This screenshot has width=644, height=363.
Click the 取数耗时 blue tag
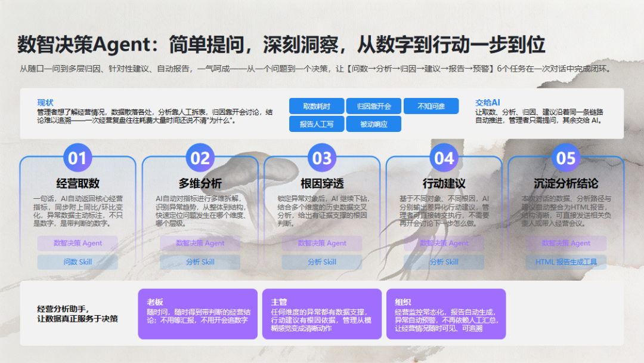click(x=316, y=106)
